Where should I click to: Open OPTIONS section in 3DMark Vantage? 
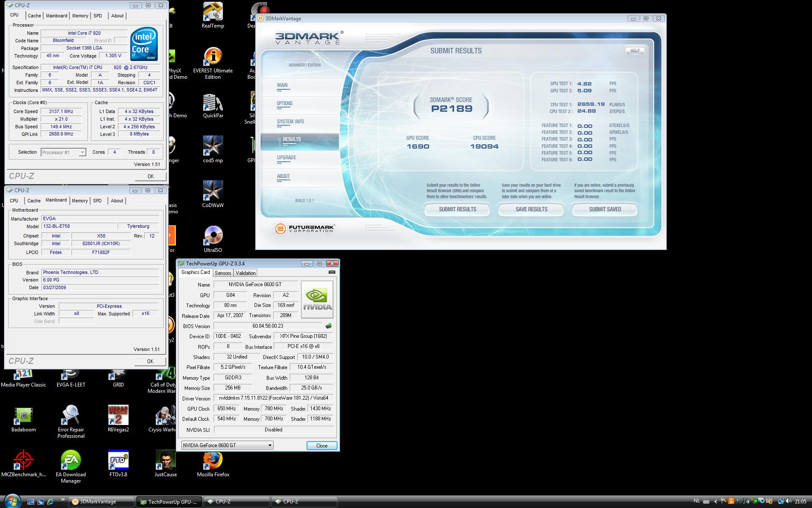click(x=285, y=103)
